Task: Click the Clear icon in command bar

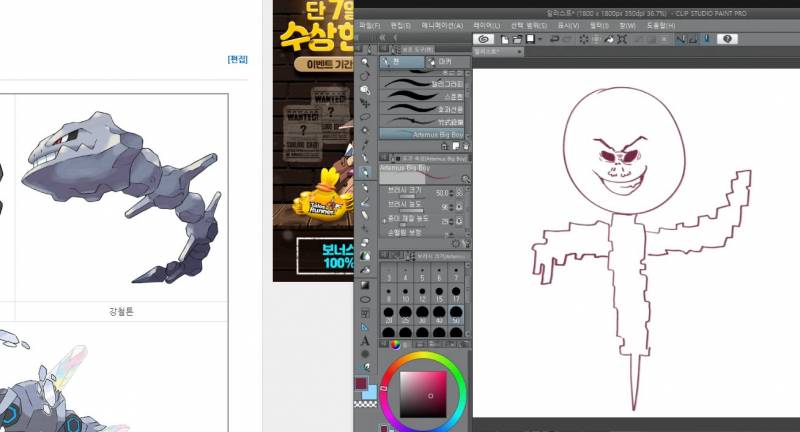Action: (584, 39)
